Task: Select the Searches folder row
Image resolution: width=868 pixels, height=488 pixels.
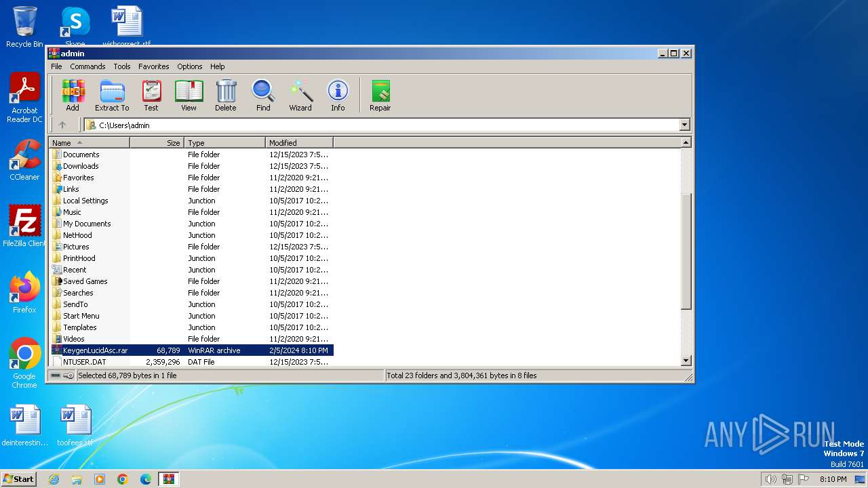Action: (191, 293)
